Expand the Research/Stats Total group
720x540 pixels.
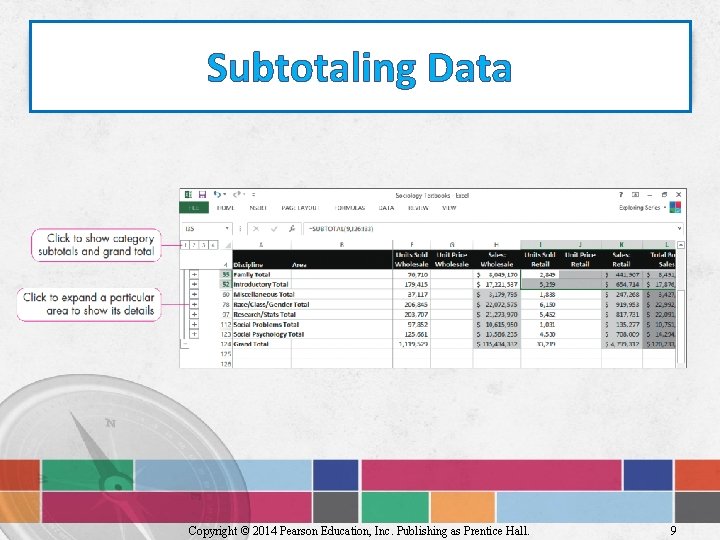(194, 315)
